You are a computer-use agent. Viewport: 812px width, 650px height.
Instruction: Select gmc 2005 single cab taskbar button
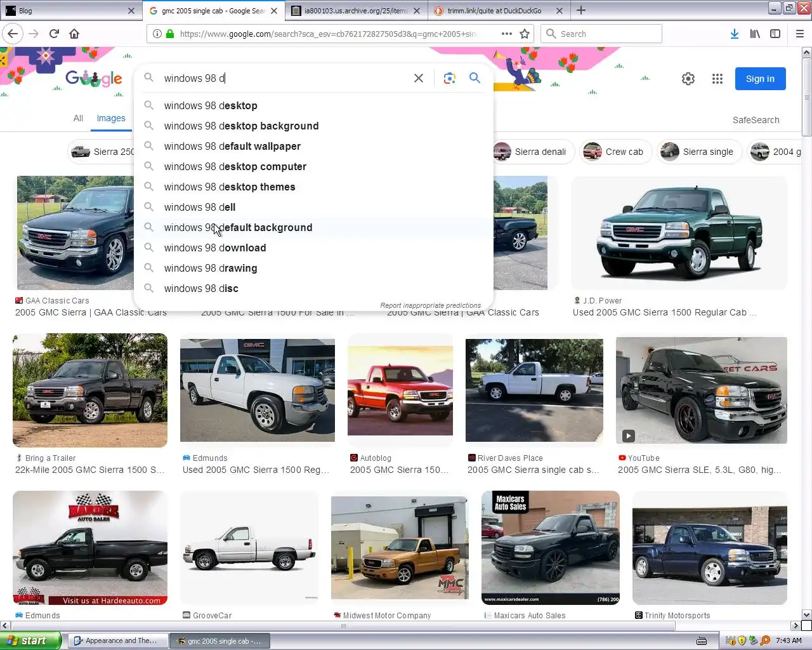click(x=219, y=640)
